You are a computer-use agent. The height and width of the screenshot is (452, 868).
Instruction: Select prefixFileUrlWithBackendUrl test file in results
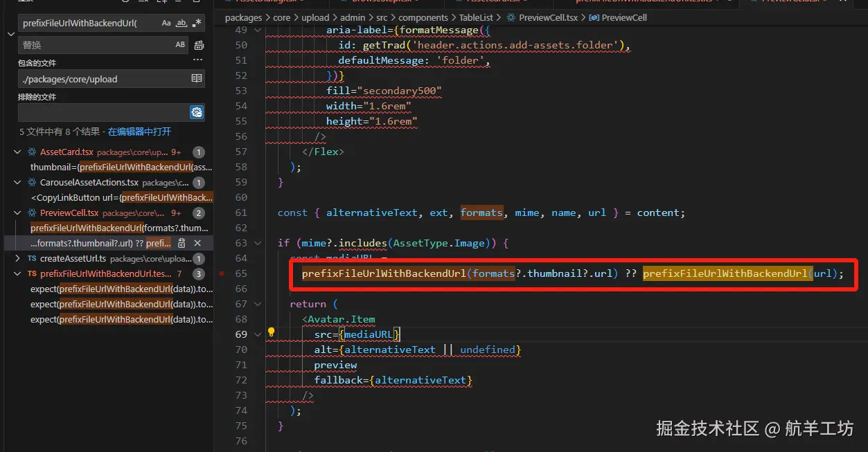pyautogui.click(x=106, y=274)
